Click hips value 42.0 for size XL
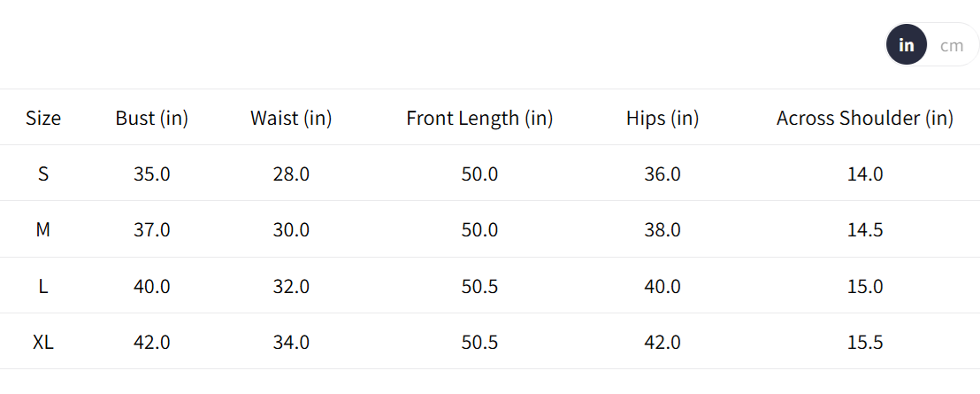 662,342
